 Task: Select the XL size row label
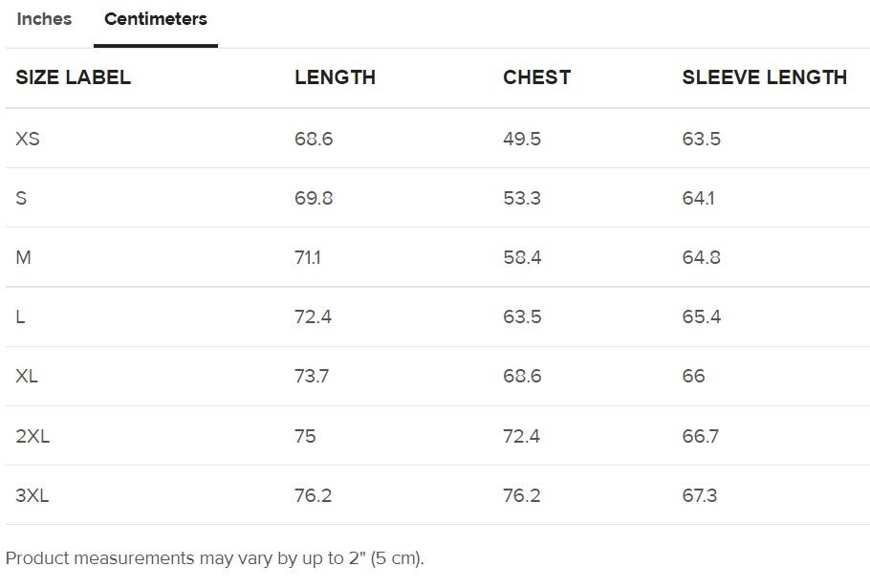27,376
